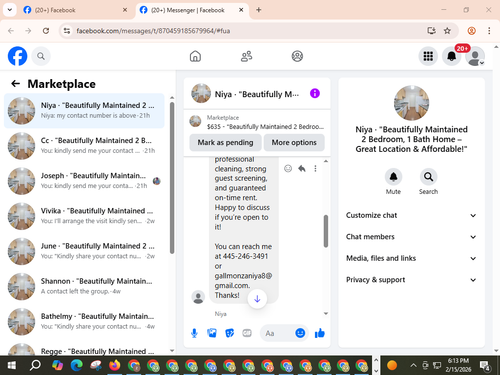Open the Chrome three-dot menu
The height and width of the screenshot is (375, 500).
point(489,31)
